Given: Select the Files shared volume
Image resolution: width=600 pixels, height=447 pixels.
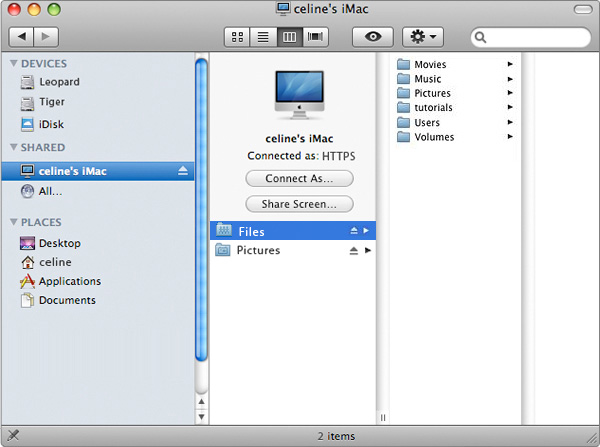Looking at the screenshot, I should click(x=293, y=231).
